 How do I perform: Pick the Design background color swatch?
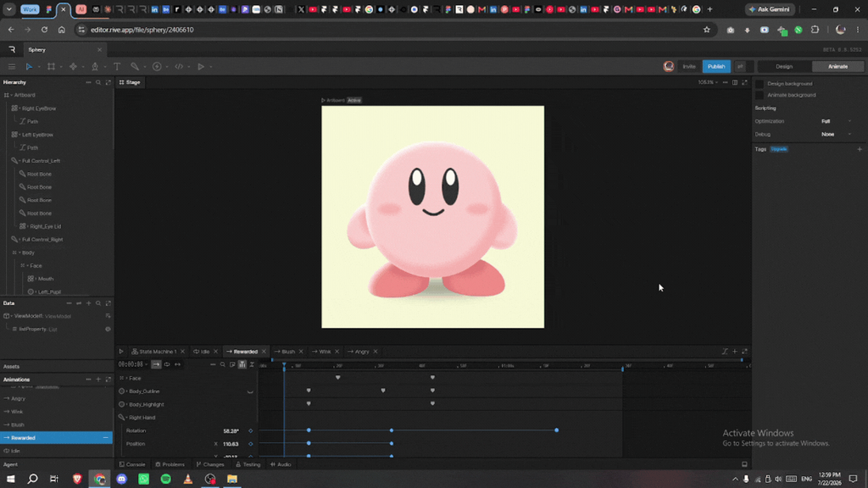tap(759, 84)
